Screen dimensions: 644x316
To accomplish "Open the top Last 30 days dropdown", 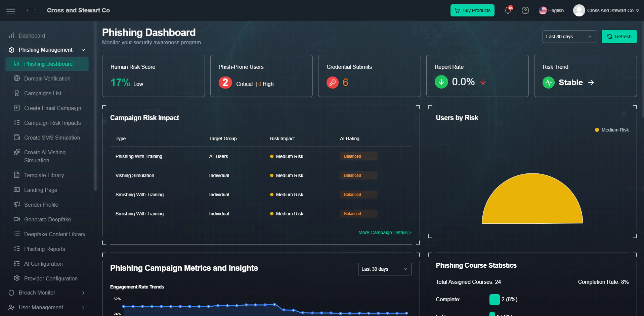I will 569,37.
